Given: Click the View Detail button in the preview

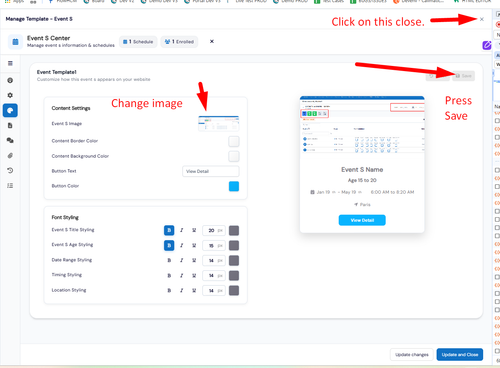Looking at the screenshot, I should (x=362, y=220).
